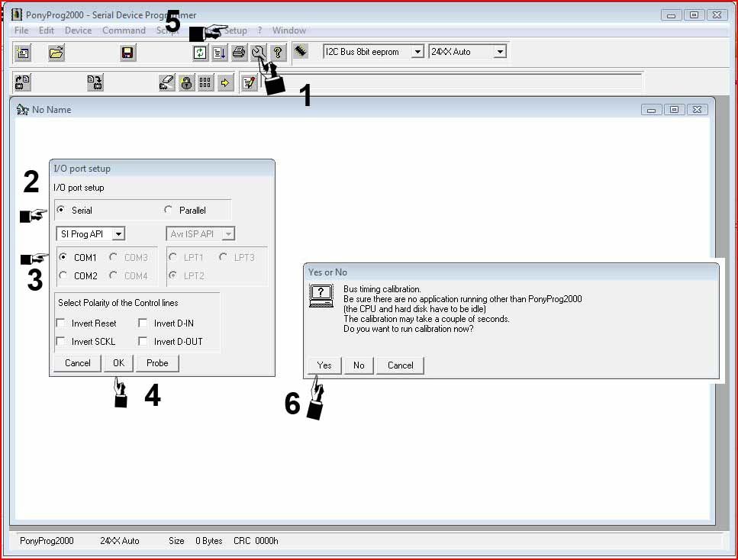Open the Setup menu
This screenshot has height=560, width=738.
(x=235, y=31)
